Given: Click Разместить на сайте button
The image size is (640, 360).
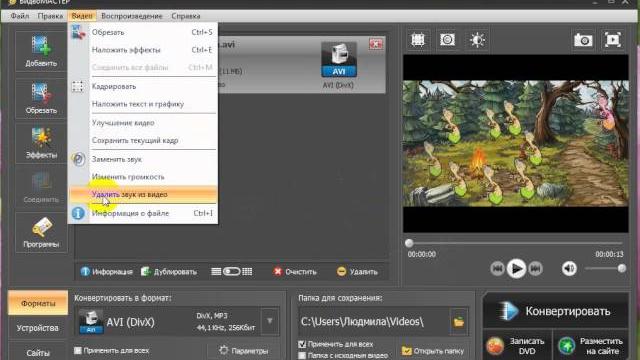Looking at the screenshot, I should (591, 346).
